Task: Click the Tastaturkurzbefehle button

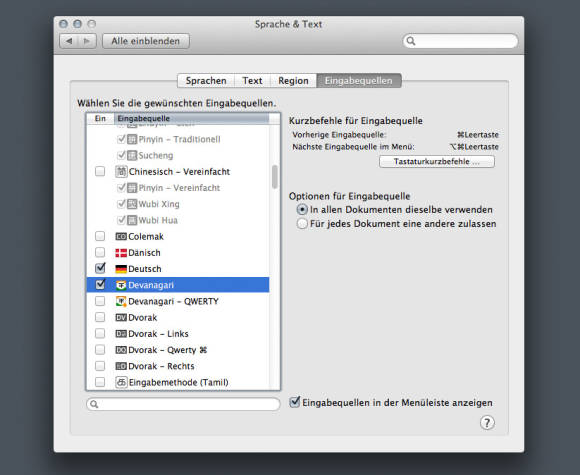Action: point(437,162)
